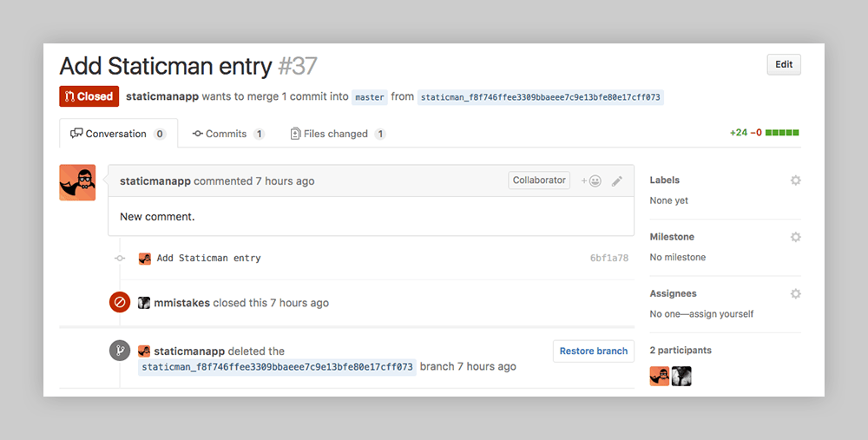This screenshot has width=868, height=440.
Task: Click the Restore branch button
Action: [594, 351]
